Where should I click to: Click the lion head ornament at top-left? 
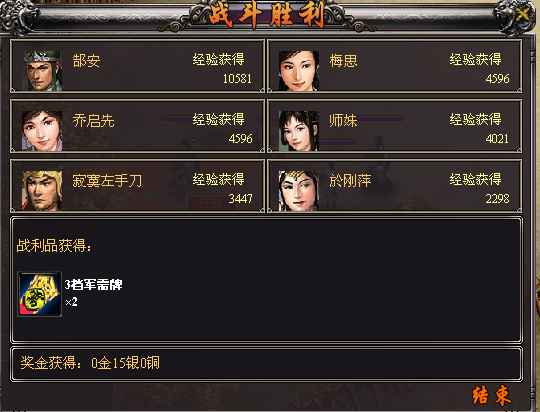pos(19,18)
